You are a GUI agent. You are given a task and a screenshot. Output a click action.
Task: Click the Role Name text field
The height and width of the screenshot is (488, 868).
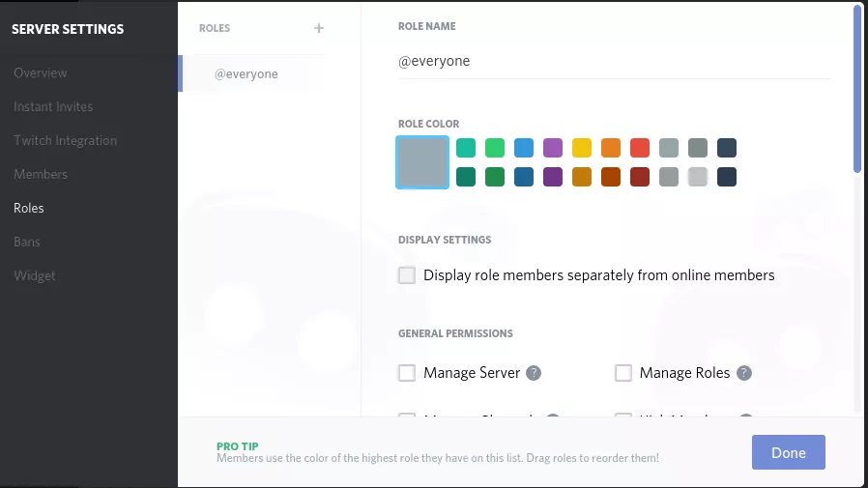pyautogui.click(x=614, y=61)
